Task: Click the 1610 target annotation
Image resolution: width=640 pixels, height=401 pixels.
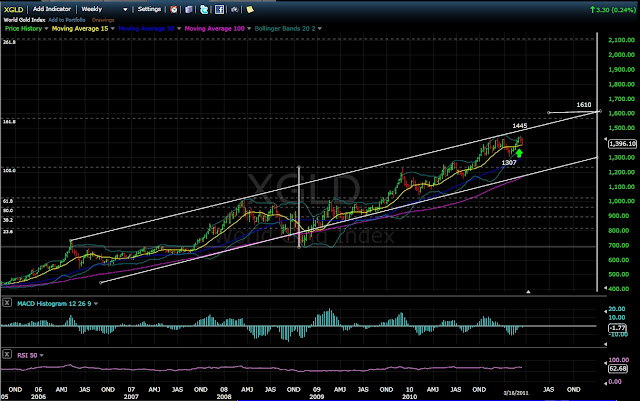Action: pos(583,105)
